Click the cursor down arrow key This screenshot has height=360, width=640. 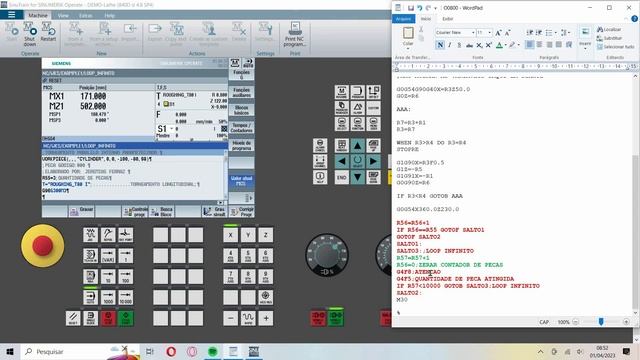(358, 177)
